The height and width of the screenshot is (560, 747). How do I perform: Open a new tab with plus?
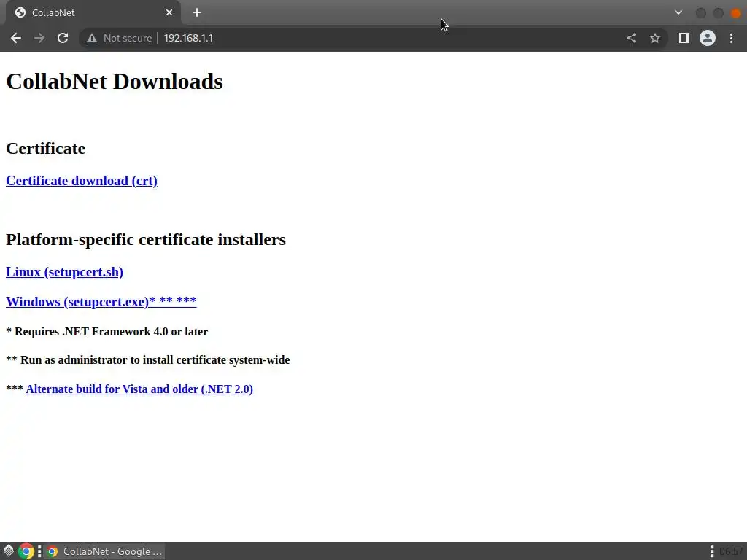197,13
